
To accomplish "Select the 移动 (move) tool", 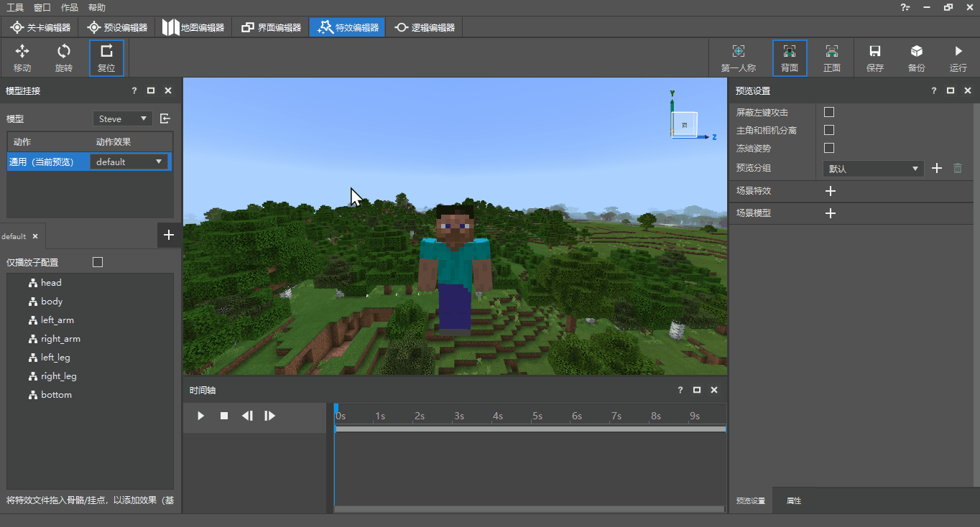I will pyautogui.click(x=22, y=58).
